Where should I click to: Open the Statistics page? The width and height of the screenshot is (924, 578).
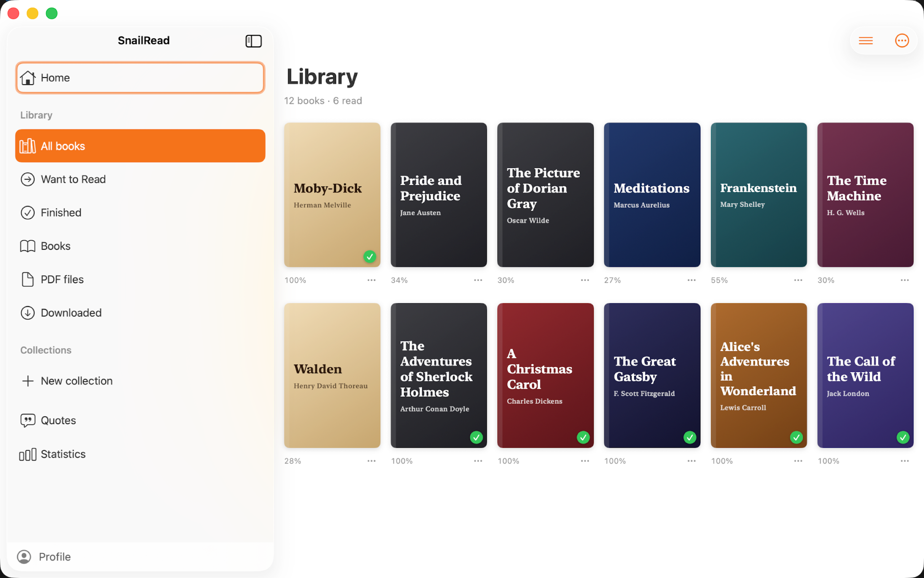pyautogui.click(x=140, y=454)
